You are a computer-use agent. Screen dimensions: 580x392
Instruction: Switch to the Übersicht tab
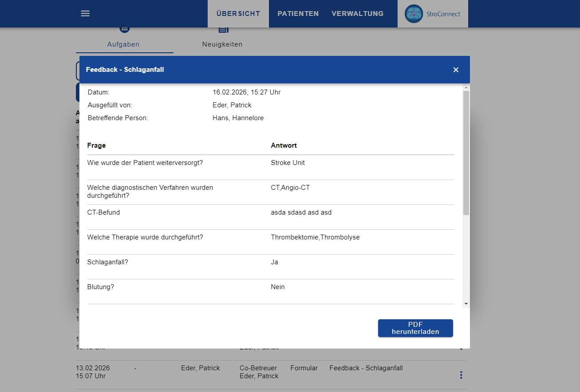coord(238,14)
